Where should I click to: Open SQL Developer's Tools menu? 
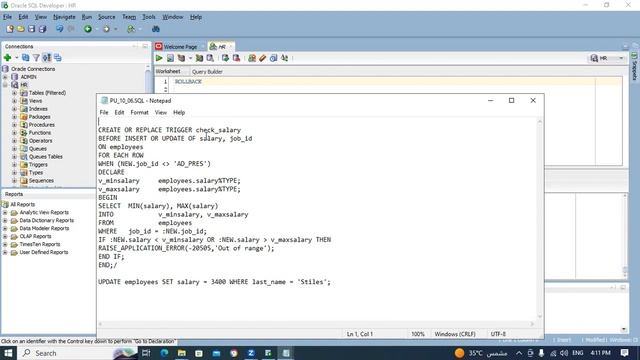[149, 17]
